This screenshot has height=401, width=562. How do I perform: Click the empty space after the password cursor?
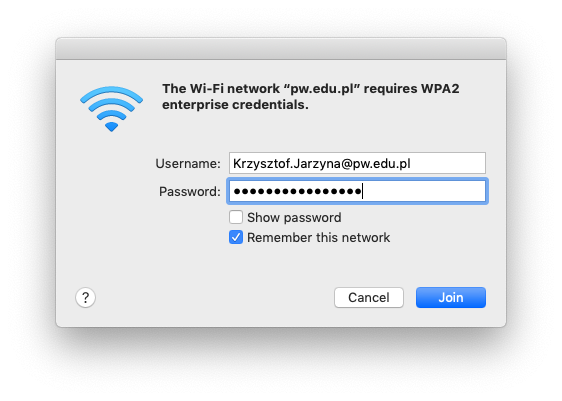pyautogui.click(x=424, y=191)
